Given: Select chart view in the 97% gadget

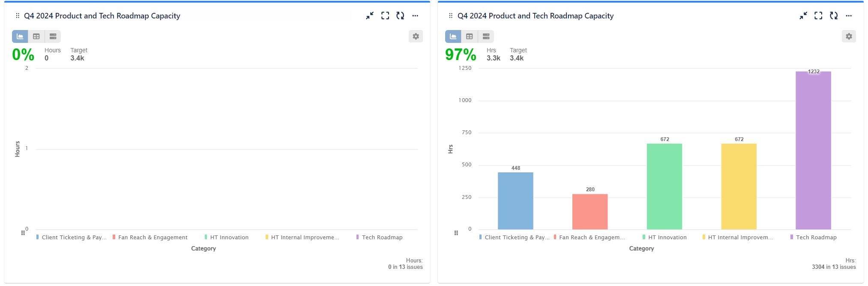Looking at the screenshot, I should (453, 36).
